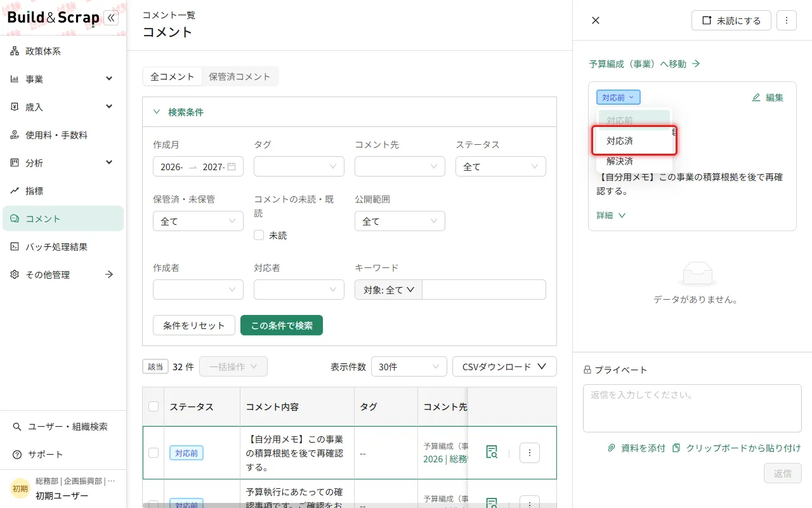Expand the 事業 sidebar menu
Image resolution: width=812 pixels, height=508 pixels.
(63, 79)
